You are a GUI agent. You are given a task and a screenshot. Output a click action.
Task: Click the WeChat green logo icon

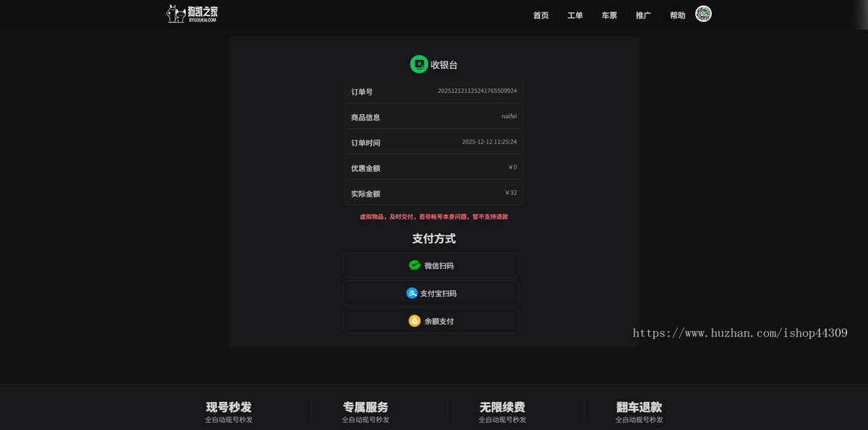click(413, 265)
